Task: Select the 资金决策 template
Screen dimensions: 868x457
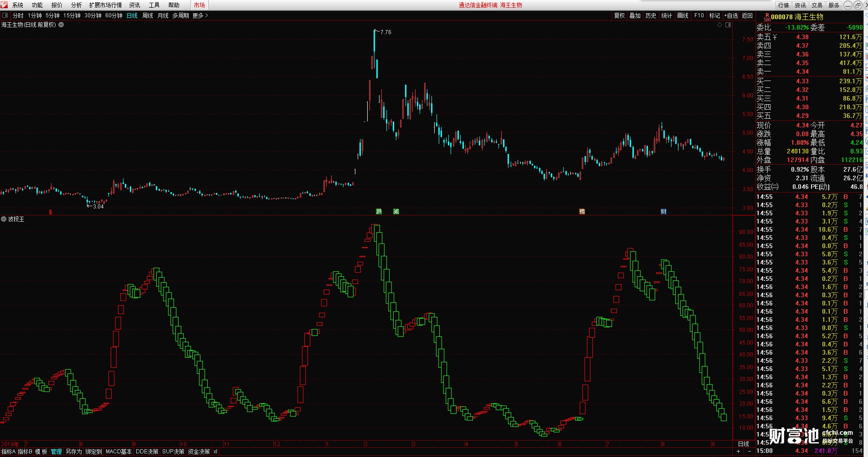Action: point(199,452)
